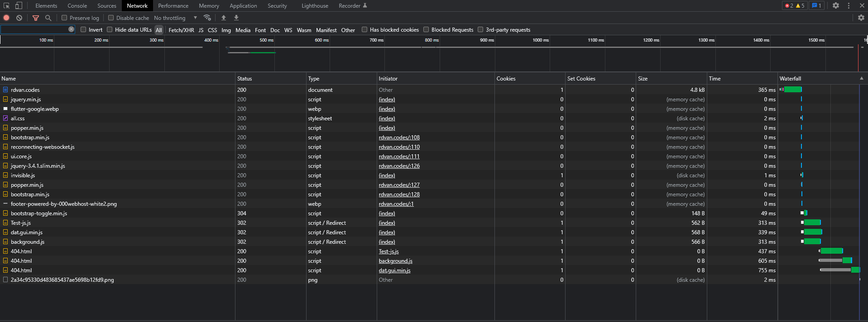Filter requests by CSS type
The width and height of the screenshot is (868, 322).
[212, 30]
